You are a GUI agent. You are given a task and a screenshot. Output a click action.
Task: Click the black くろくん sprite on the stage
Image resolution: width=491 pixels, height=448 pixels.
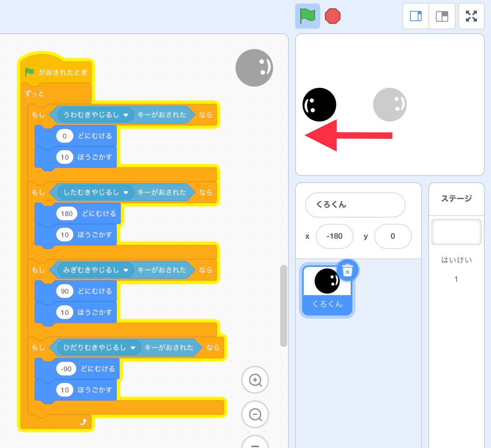click(x=319, y=105)
